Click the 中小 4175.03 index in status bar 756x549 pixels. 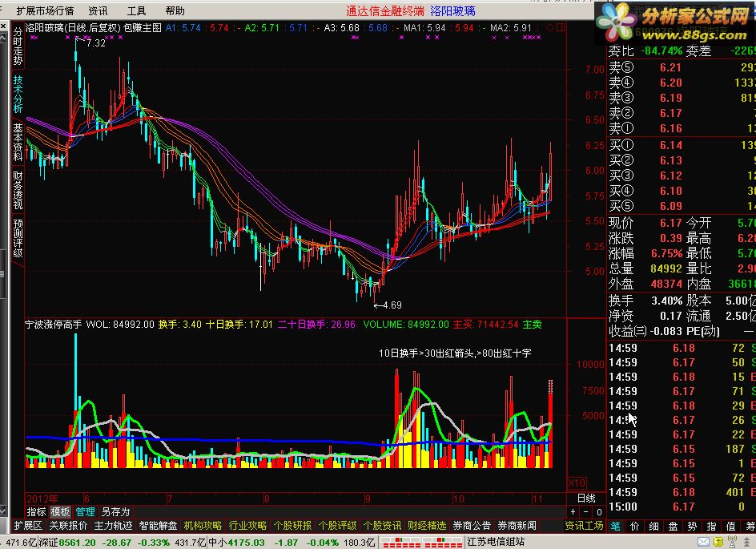[236, 543]
